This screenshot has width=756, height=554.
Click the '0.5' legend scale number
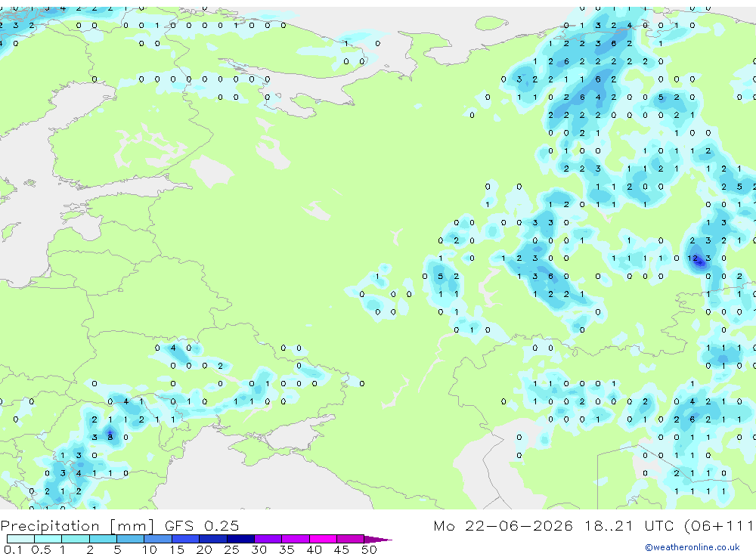(41, 549)
